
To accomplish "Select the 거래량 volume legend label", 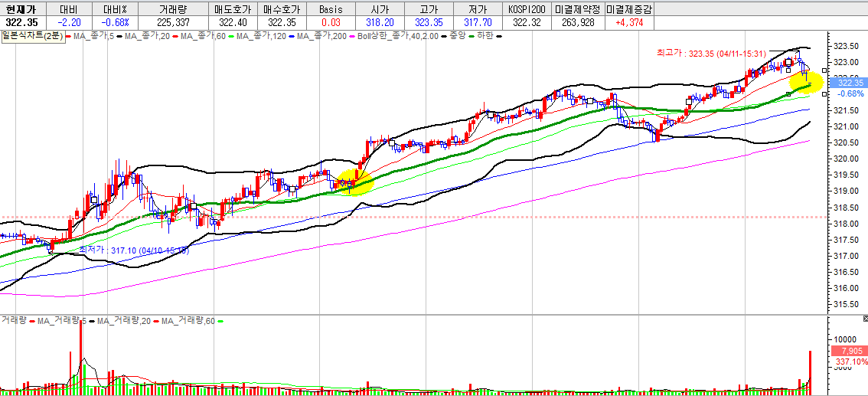I will click(x=13, y=320).
